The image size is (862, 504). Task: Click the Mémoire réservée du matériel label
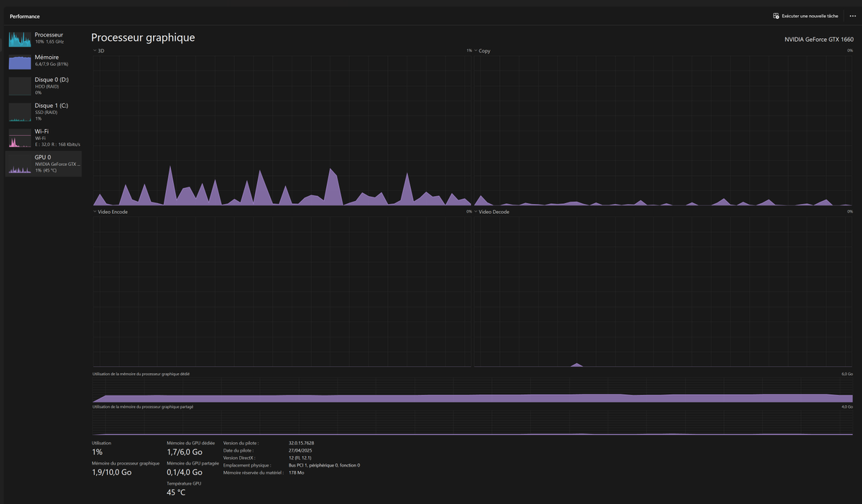tap(254, 472)
